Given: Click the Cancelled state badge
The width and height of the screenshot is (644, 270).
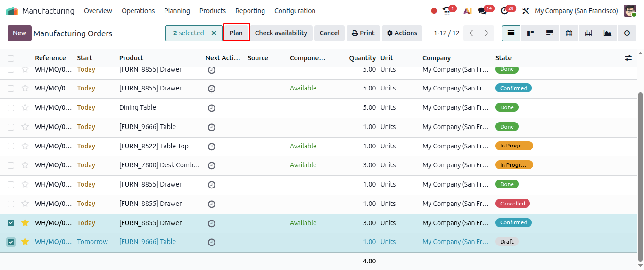Looking at the screenshot, I should [x=512, y=204].
